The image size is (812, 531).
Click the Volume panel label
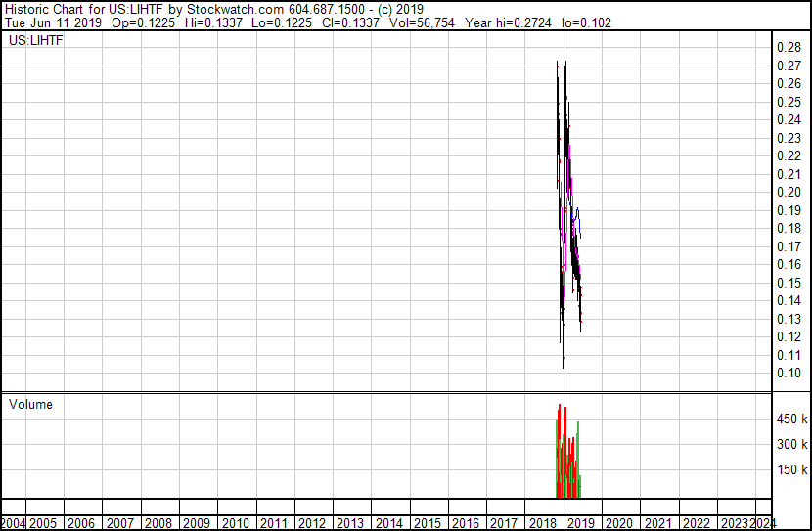pos(30,404)
